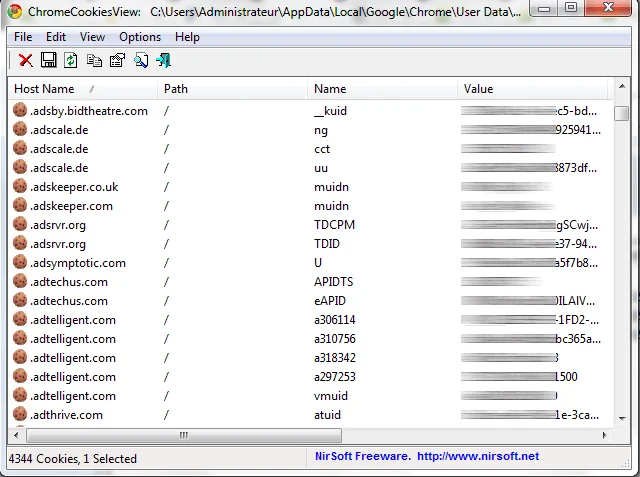The image size is (640, 477).
Task: Open the View menu
Action: click(x=92, y=37)
